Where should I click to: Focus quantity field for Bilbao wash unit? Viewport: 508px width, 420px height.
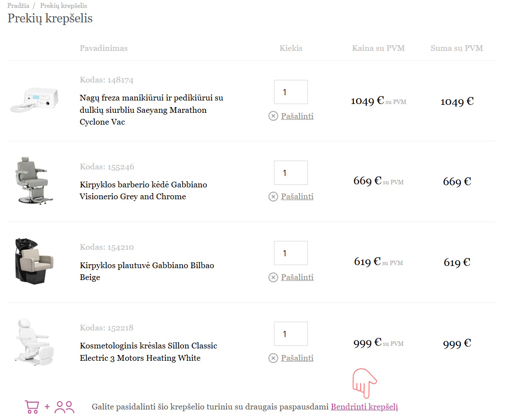point(291,253)
